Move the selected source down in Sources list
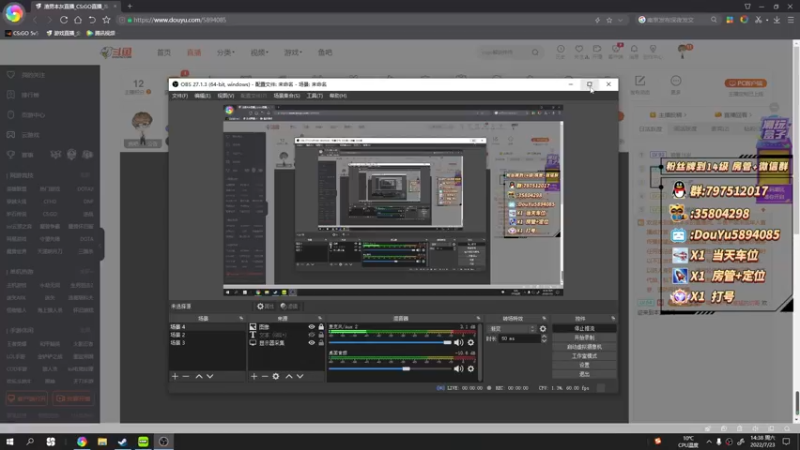This screenshot has height=450, width=800. point(300,377)
